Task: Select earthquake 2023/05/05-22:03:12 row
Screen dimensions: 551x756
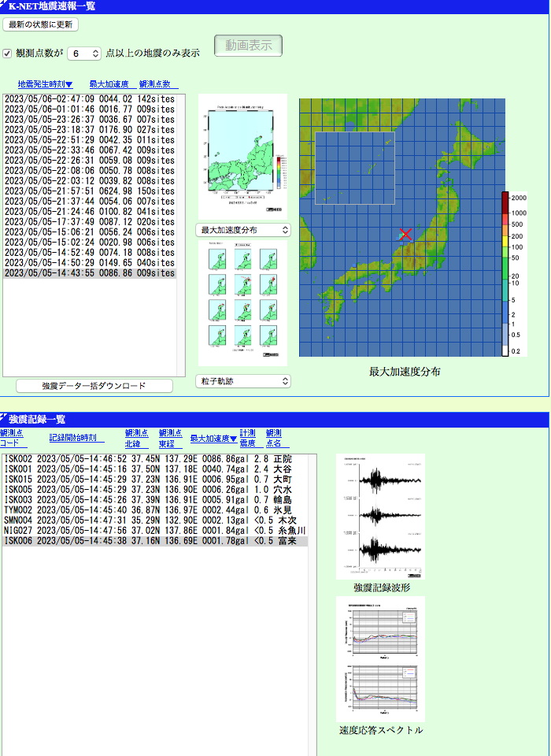Action: [x=90, y=181]
